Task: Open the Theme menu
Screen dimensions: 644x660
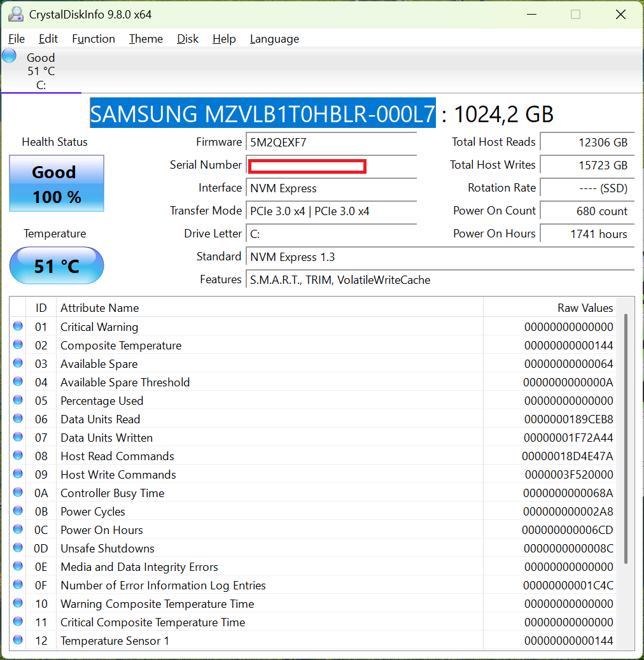Action: pyautogui.click(x=146, y=39)
